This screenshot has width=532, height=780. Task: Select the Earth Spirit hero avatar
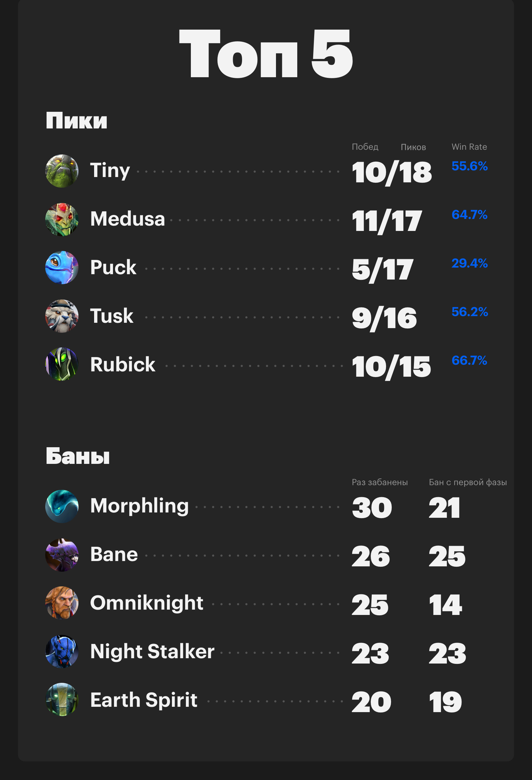point(62,700)
